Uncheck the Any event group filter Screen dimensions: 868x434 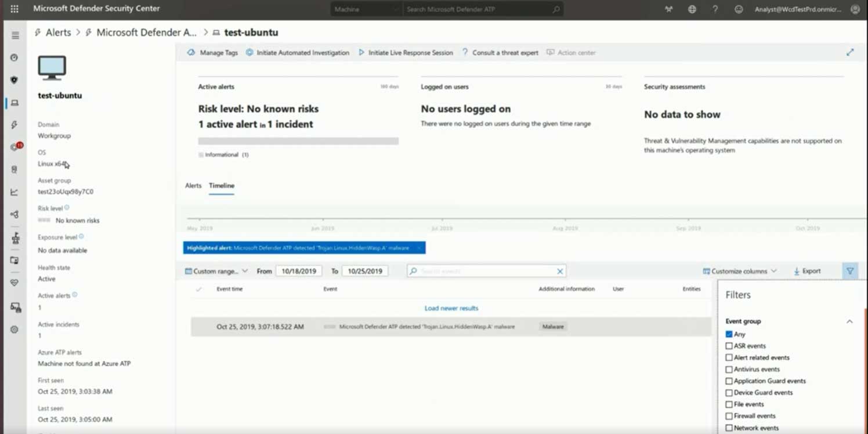tap(729, 334)
